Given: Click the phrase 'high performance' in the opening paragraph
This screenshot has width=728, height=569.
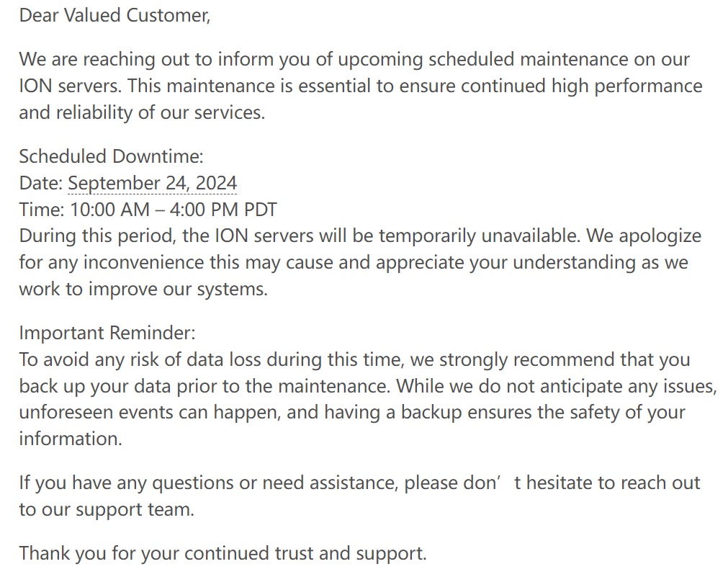Looking at the screenshot, I should coord(626,86).
